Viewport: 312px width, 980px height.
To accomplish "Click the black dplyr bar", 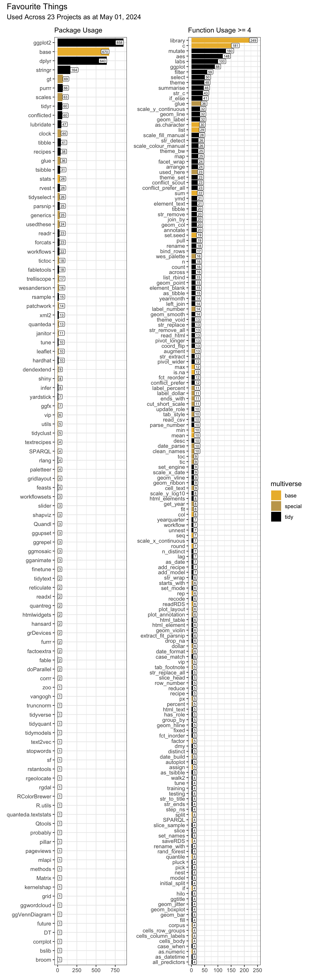I will coord(82,61).
